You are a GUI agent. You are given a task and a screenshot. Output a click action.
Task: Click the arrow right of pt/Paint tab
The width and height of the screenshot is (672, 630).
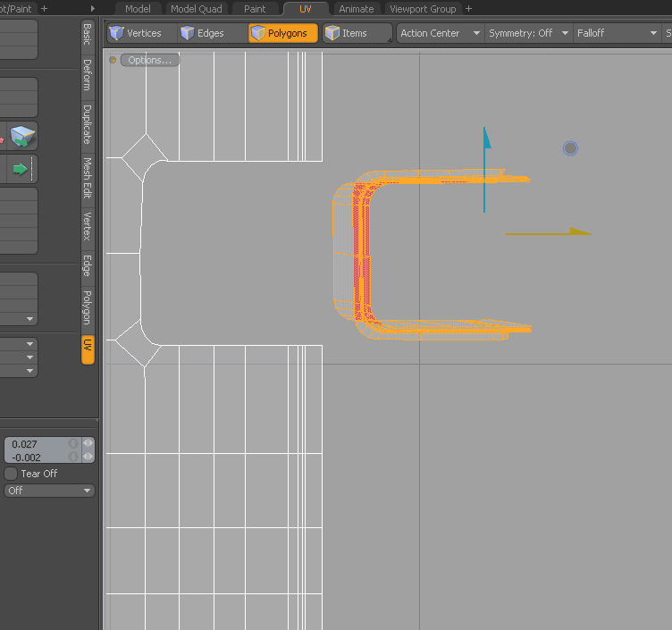point(93,9)
